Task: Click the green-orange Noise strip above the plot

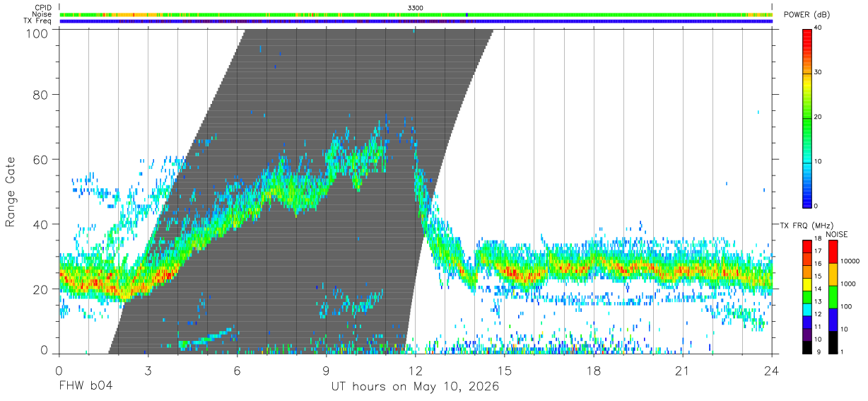Action: point(416,14)
